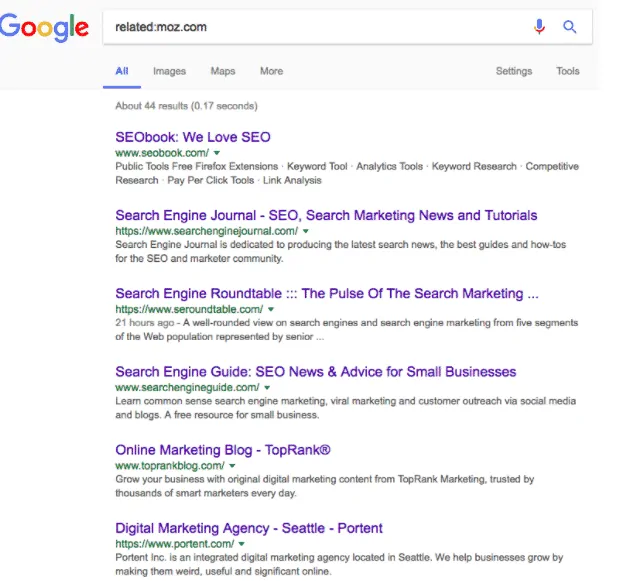Switch to the Maps tab
This screenshot has height=581, width=637.
223,71
